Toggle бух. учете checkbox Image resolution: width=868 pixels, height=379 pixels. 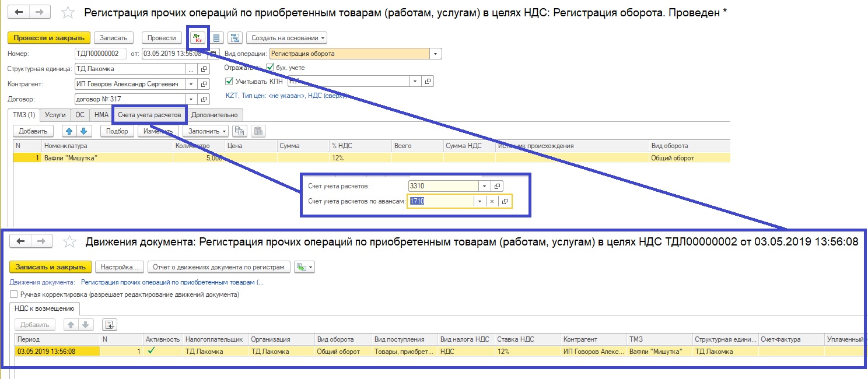tap(269, 68)
